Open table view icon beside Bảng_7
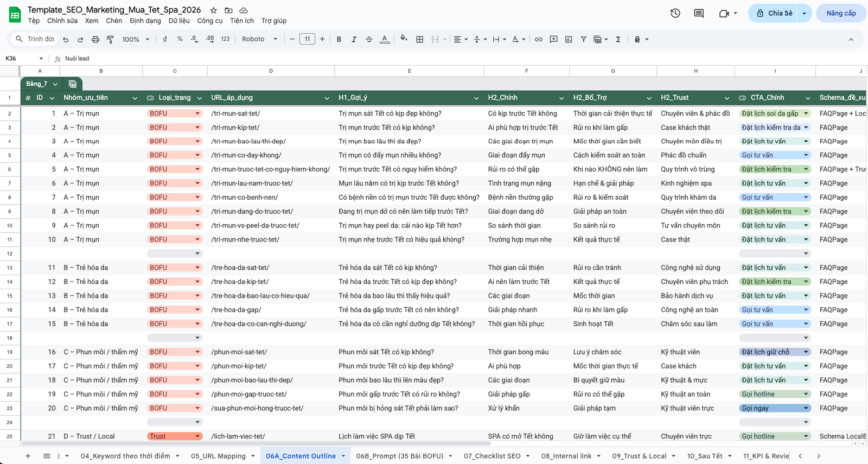 point(73,84)
